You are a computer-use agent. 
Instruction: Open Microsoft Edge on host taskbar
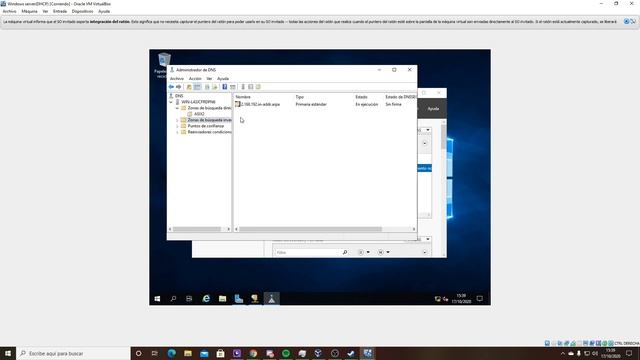pos(171,353)
